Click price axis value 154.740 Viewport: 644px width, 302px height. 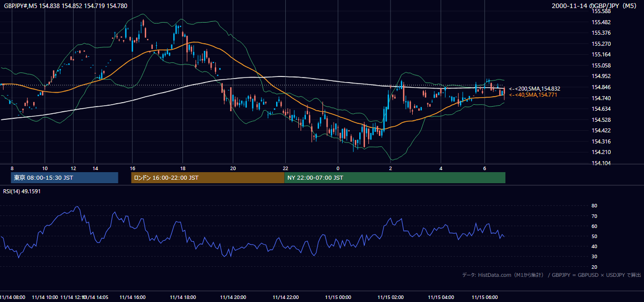(601, 98)
